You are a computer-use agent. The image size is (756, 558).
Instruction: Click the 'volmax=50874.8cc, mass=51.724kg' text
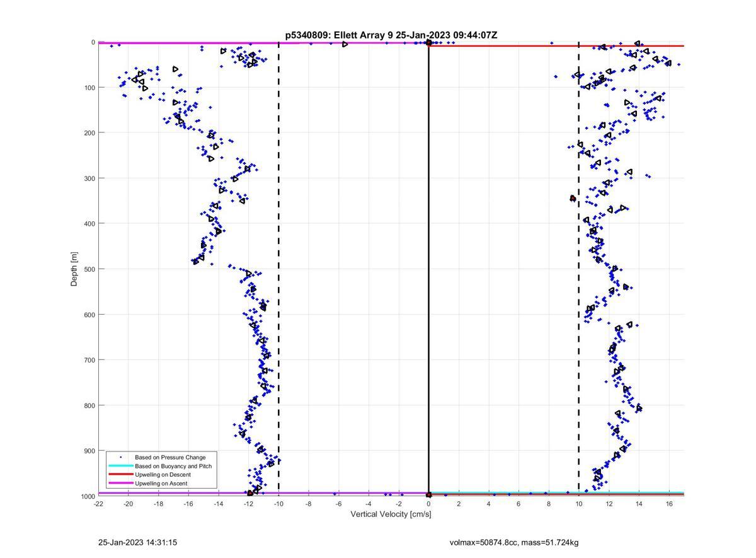(x=514, y=542)
